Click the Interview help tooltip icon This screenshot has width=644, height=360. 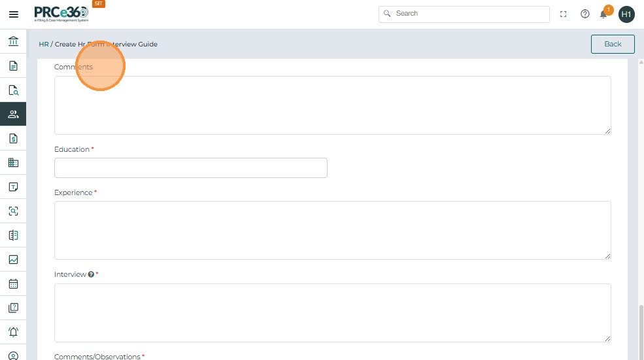(x=92, y=274)
